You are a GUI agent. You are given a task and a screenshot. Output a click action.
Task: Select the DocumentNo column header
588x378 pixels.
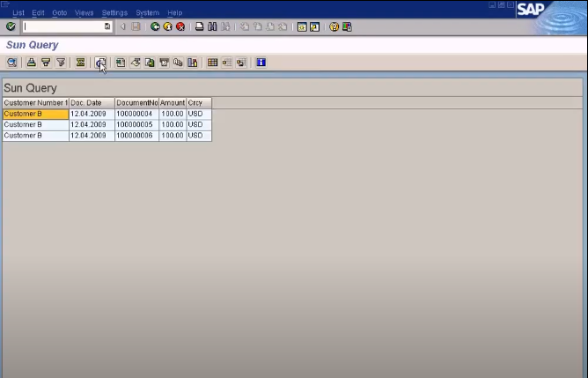tap(136, 103)
